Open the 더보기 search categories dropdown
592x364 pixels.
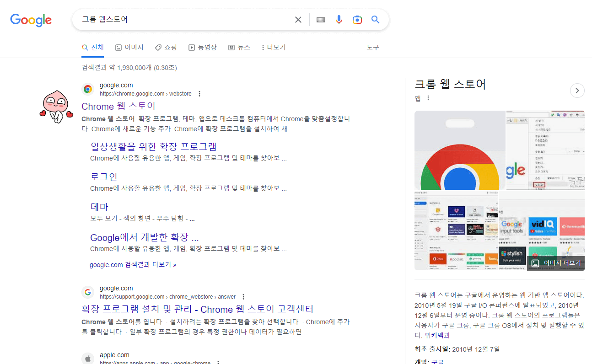(273, 47)
